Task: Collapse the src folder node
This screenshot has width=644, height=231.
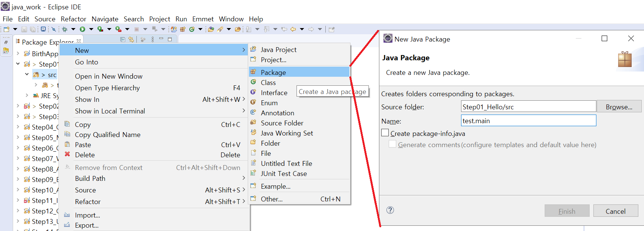Action: click(27, 75)
